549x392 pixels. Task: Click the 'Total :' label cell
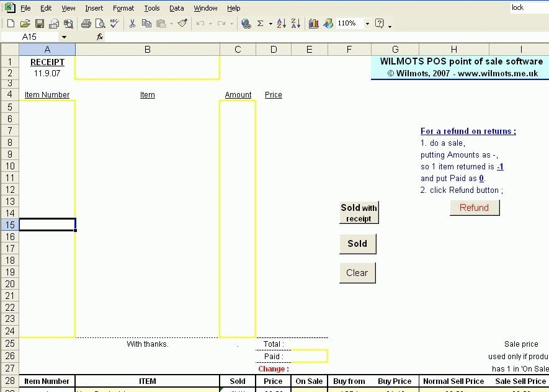pos(274,344)
